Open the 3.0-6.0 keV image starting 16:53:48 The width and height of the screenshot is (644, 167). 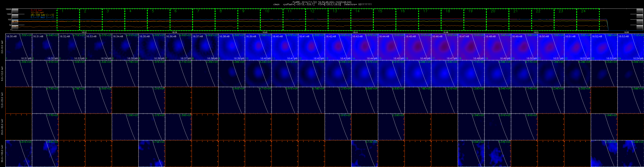point(631,47)
